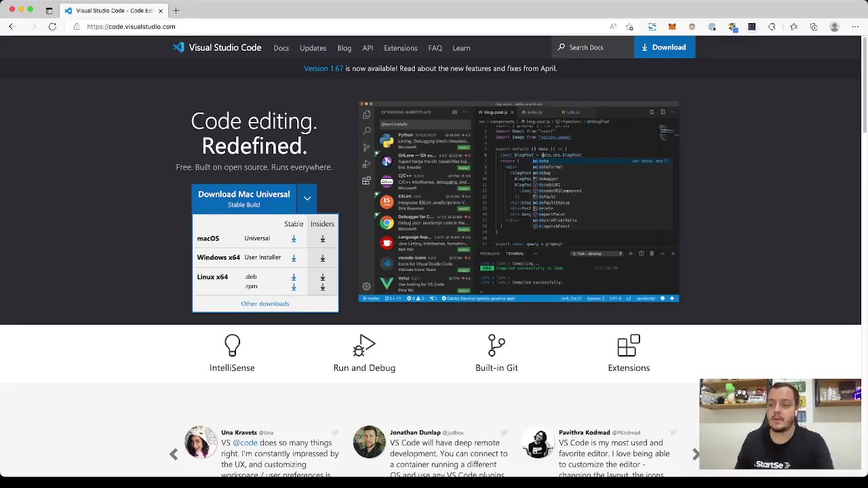The width and height of the screenshot is (868, 488).
Task: Open the Docs page
Action: 281,48
